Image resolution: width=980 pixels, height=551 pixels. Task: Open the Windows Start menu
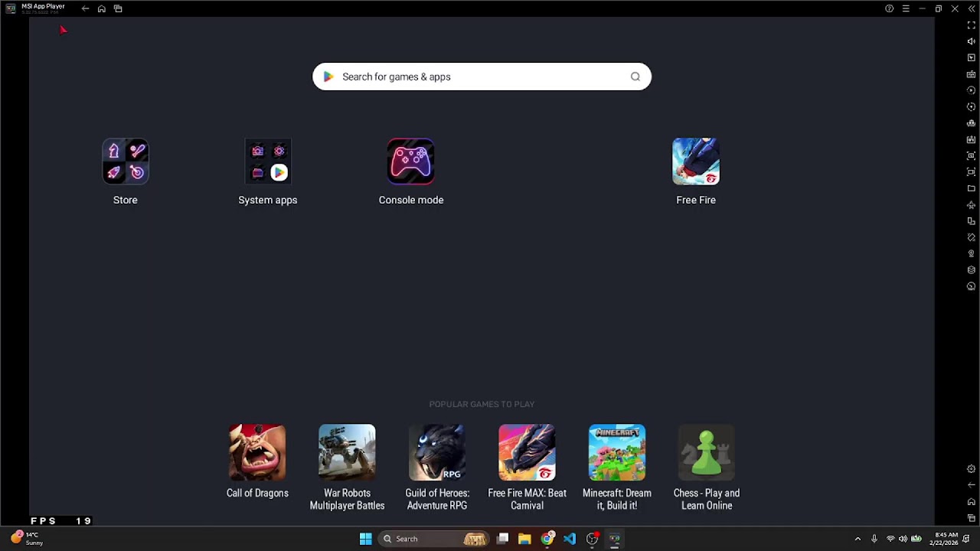[365, 539]
